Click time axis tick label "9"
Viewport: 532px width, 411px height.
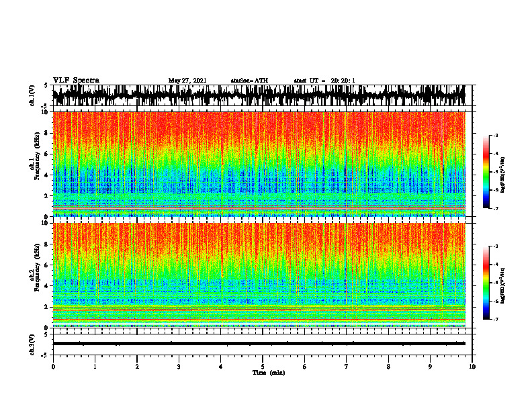430,367
